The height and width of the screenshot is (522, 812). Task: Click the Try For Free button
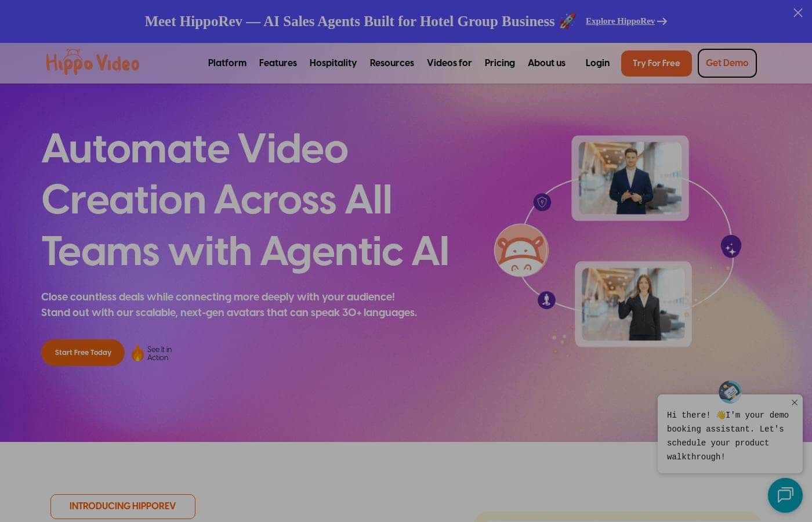pyautogui.click(x=657, y=63)
